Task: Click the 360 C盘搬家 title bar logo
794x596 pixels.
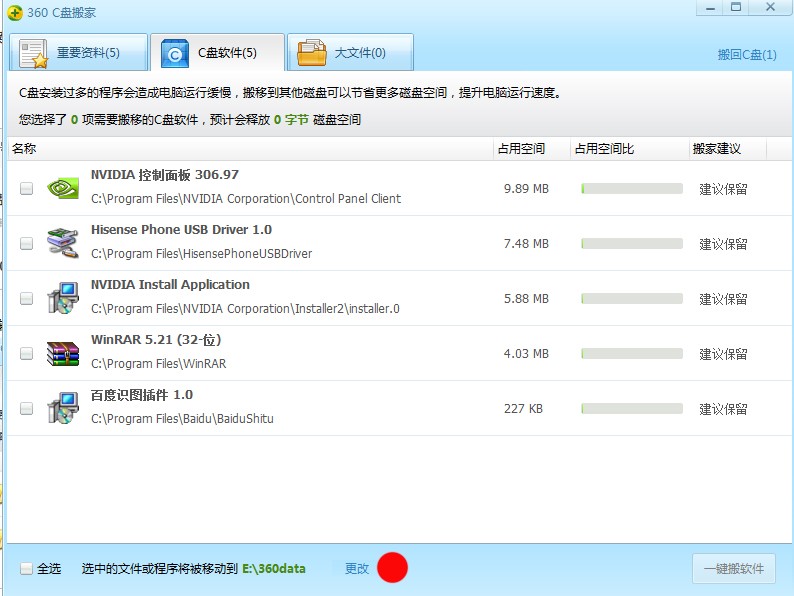Action: pos(15,13)
